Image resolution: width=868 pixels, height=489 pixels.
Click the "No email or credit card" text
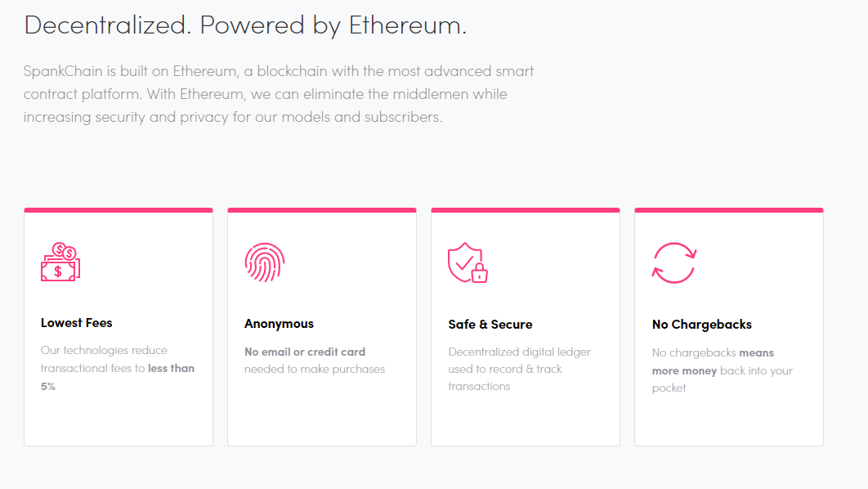coord(305,352)
